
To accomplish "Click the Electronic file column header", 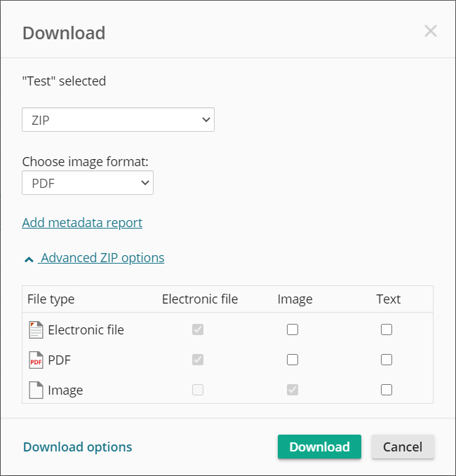I will pos(200,299).
